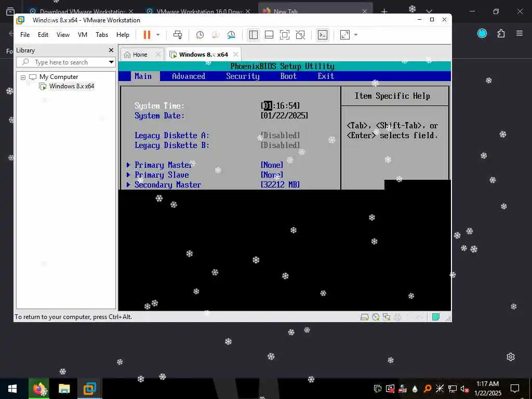The image size is (532, 399).
Task: Close the Windows 8.x x64 tab
Action: coord(236,54)
